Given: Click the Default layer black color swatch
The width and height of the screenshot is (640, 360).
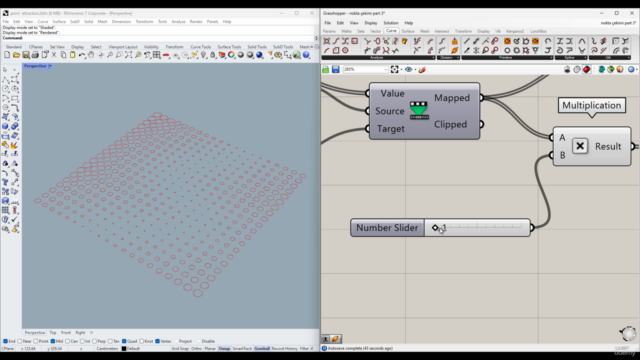Looking at the screenshot, I should click(124, 349).
